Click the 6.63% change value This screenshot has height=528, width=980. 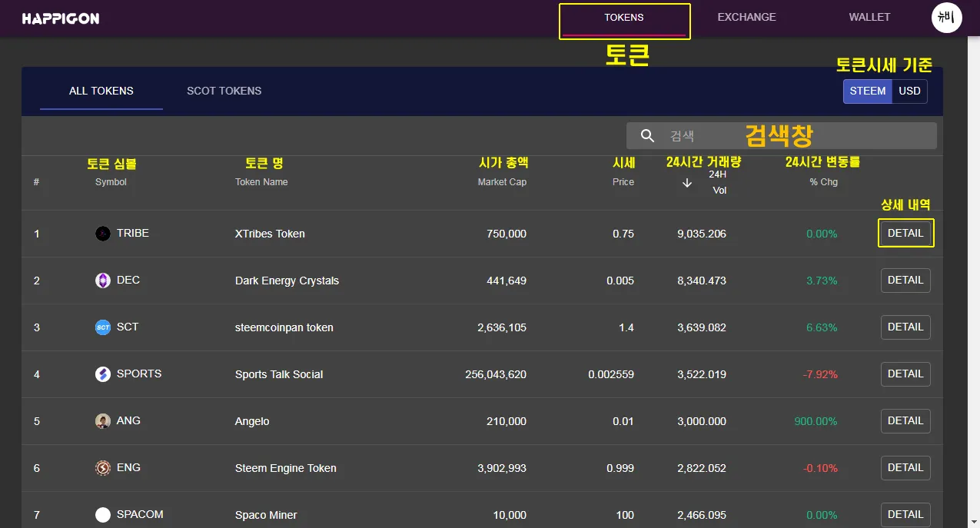pyautogui.click(x=822, y=327)
